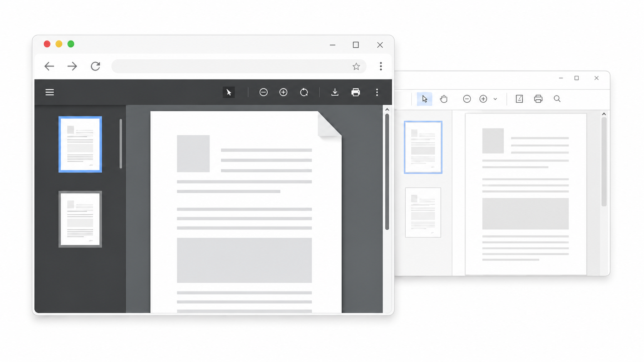Click the light viewer's vertical scrollbar
644x362 pixels.
tap(604, 162)
